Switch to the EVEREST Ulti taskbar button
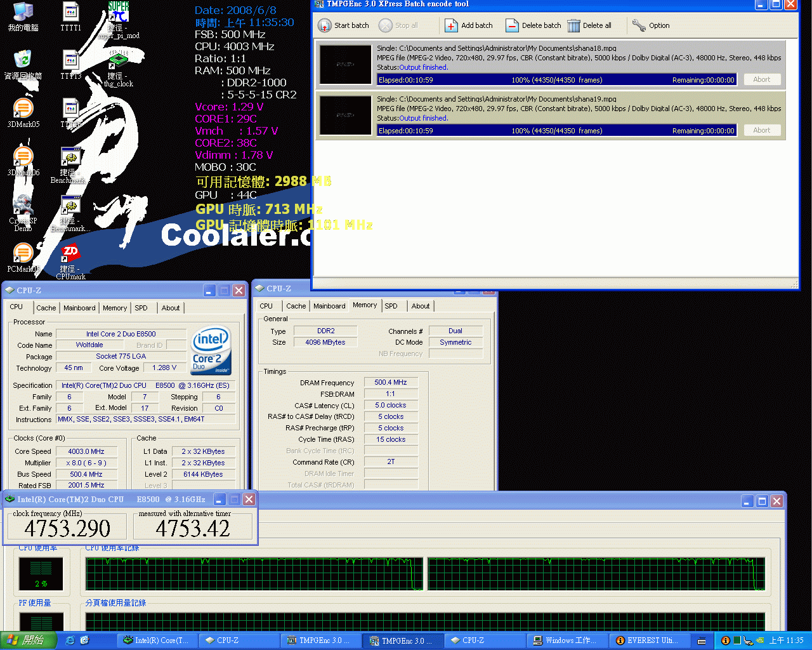Screen dimensions: 812x650 [x=650, y=640]
